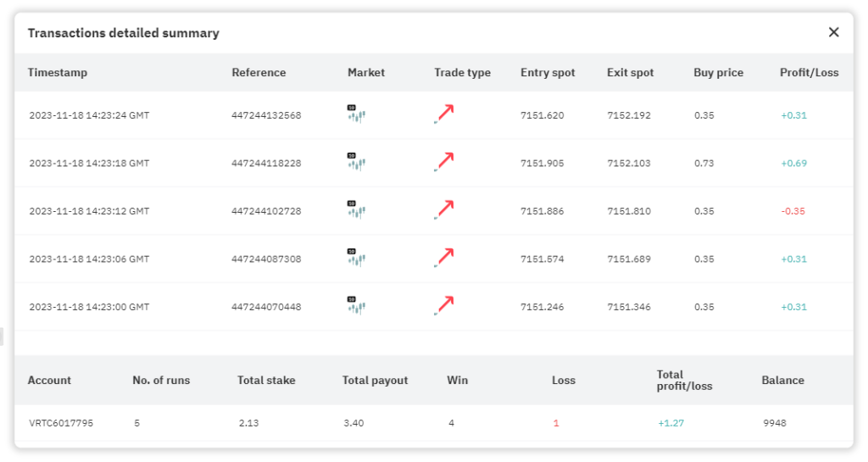Image resolution: width=868 pixels, height=462 pixels.
Task: Click market icon for reference 447244087308
Action: [356, 258]
